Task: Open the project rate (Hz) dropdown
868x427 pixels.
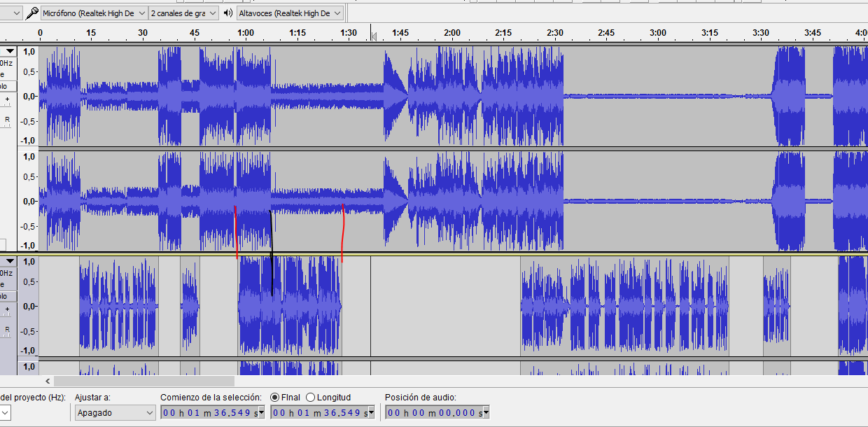Action: click(x=5, y=413)
